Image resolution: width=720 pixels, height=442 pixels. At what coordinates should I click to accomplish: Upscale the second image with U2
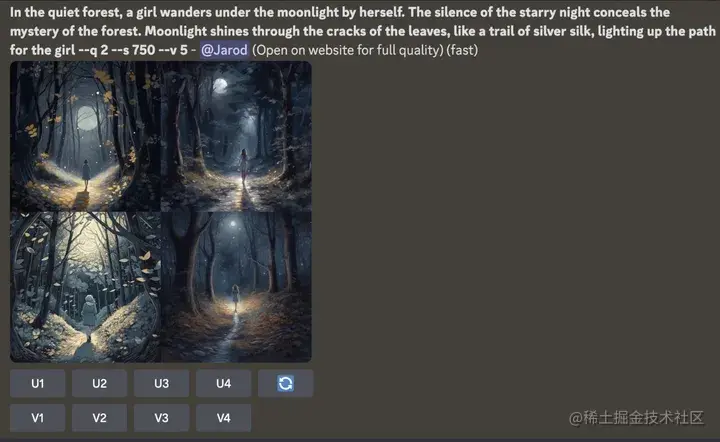click(x=100, y=383)
